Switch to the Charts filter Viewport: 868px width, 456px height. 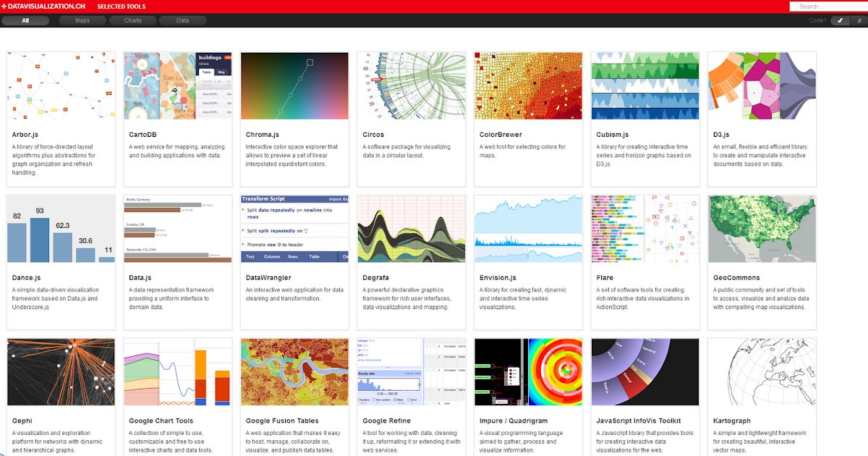[x=132, y=20]
